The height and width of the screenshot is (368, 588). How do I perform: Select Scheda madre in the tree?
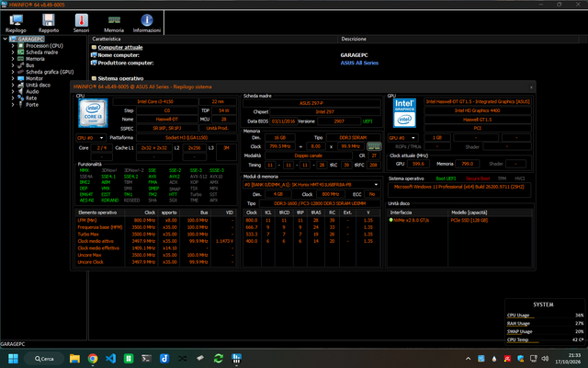coord(42,52)
